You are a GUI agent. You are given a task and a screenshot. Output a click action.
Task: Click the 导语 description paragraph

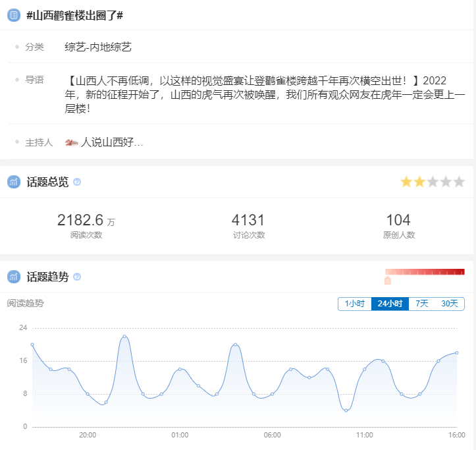coord(265,94)
